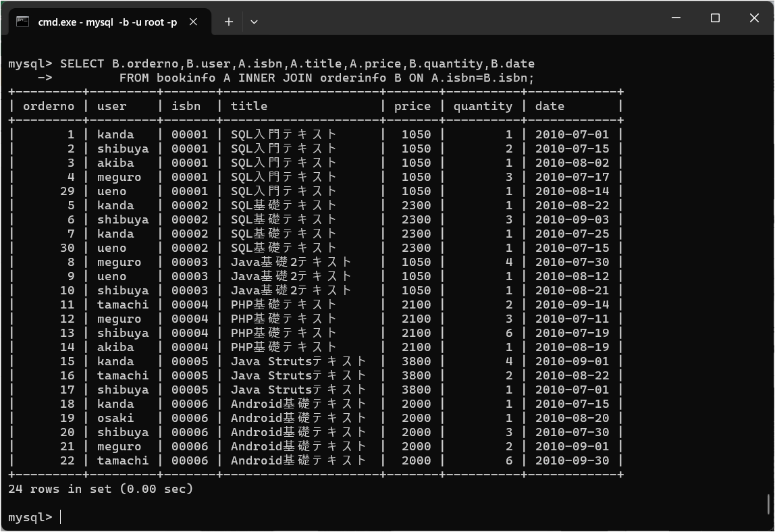
Task: Minimize the terminal window
Action: 676,18
